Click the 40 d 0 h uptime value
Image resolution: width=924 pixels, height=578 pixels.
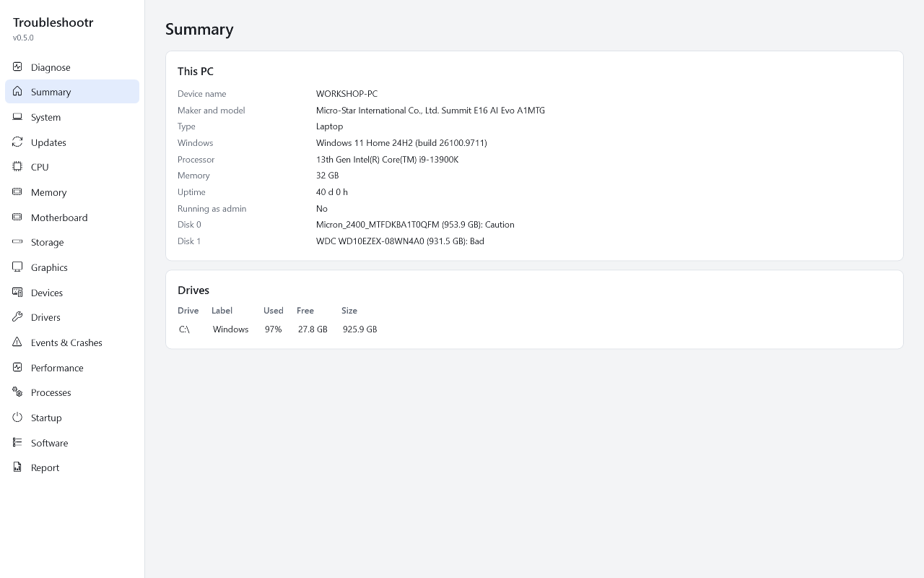tap(332, 192)
